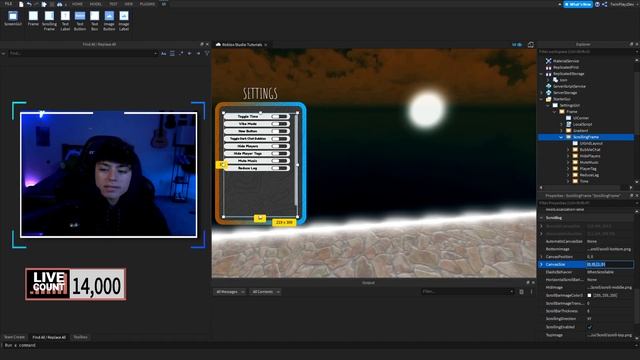Click the Find text input field
This screenshot has height=360, width=640.
82,53
